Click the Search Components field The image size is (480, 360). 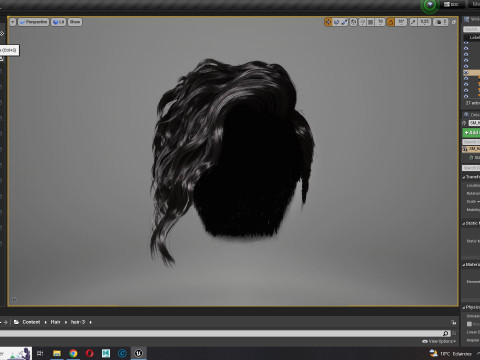tap(471, 142)
